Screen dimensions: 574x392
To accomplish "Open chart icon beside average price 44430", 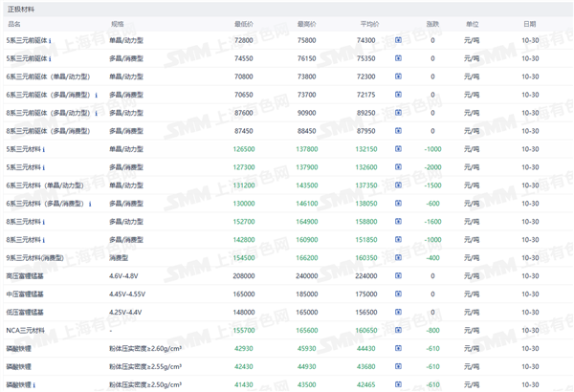I will [x=398, y=348].
